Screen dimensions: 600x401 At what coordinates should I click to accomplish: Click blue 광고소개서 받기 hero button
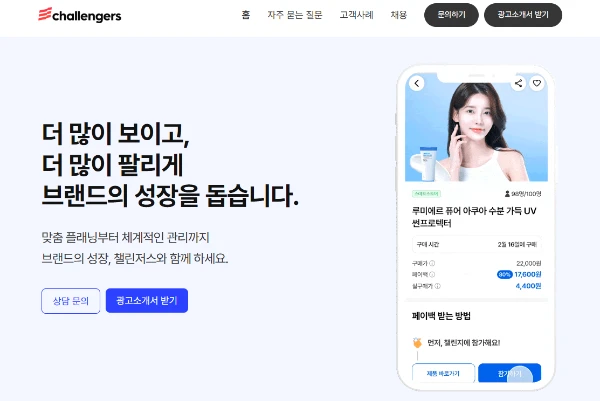(x=147, y=301)
